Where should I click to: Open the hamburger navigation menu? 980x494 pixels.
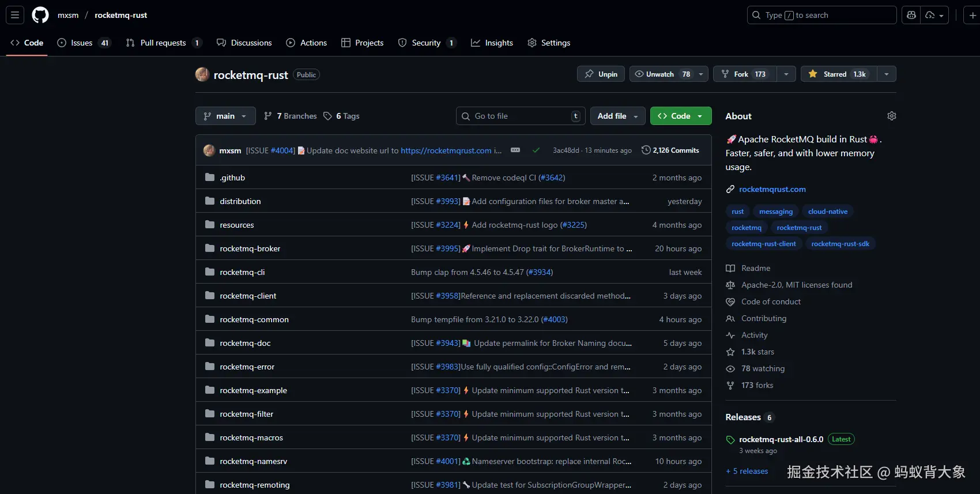pos(15,15)
